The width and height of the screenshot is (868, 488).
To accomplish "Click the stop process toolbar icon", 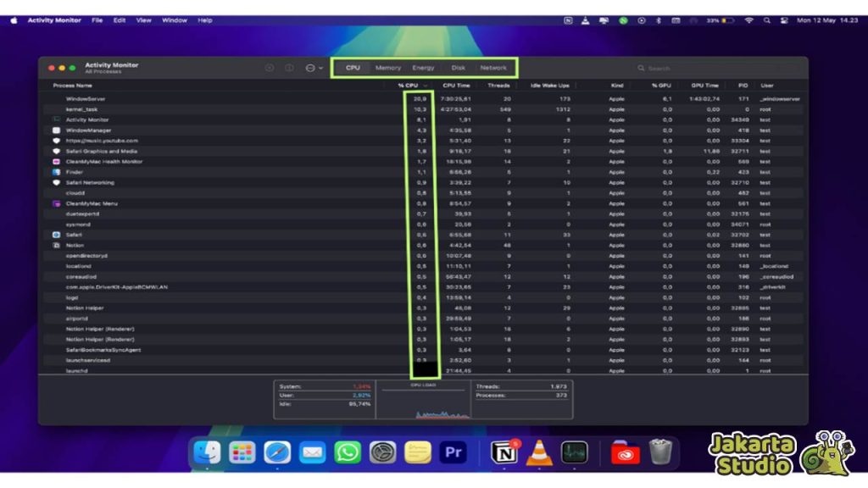I will point(270,68).
